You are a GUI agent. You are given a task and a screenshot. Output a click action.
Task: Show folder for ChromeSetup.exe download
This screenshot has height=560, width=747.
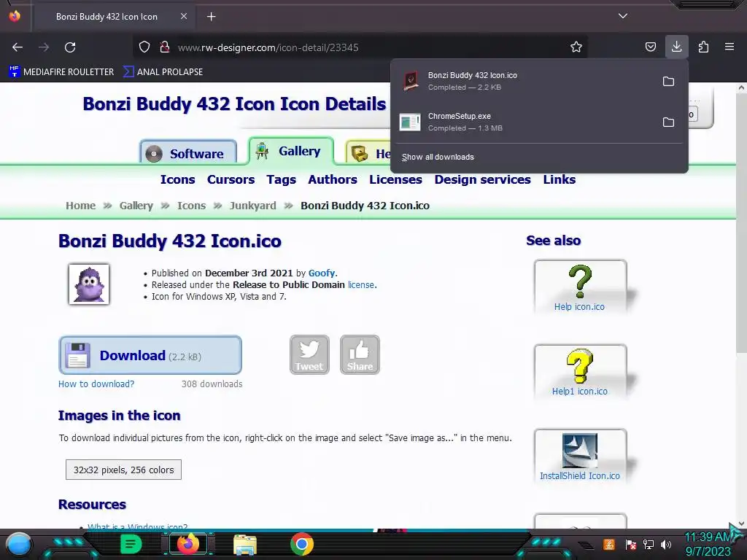[x=668, y=122]
